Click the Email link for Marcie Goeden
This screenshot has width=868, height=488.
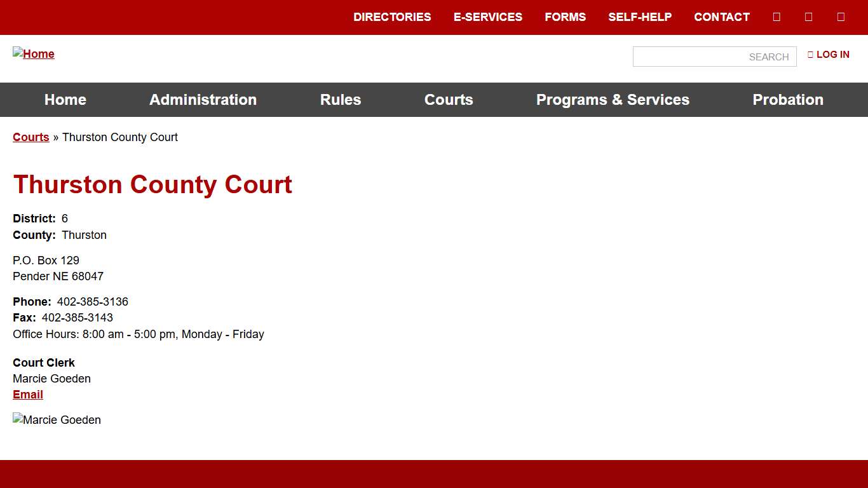(x=27, y=394)
